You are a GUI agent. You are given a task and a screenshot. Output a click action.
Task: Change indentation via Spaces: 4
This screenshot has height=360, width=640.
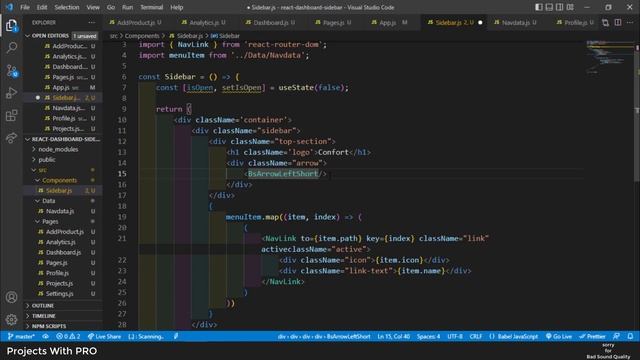(428, 336)
